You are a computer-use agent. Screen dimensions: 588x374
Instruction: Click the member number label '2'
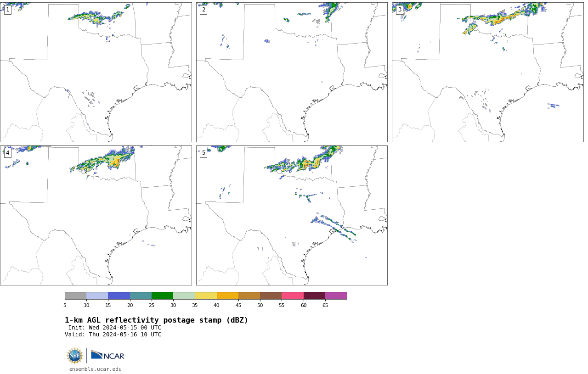pyautogui.click(x=204, y=10)
